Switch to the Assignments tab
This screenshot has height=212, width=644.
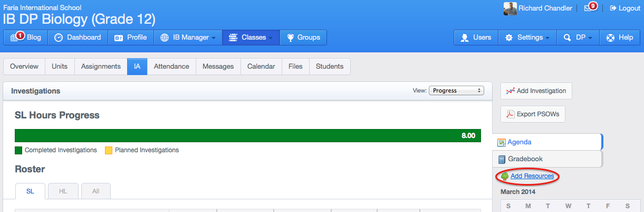101,67
